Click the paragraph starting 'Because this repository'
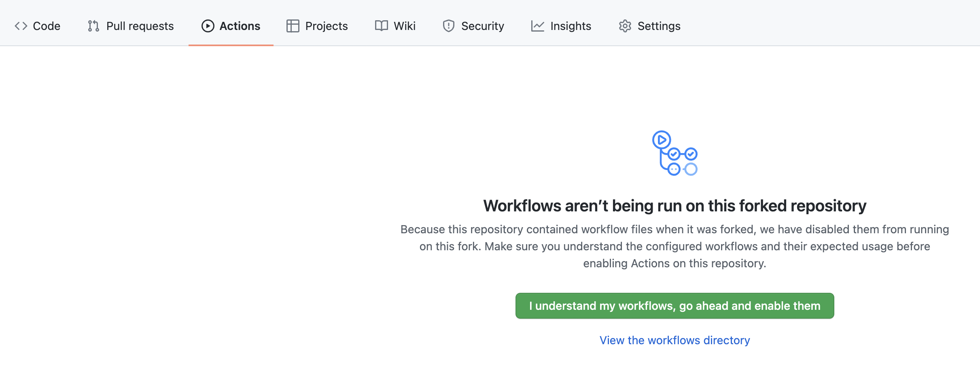 click(x=675, y=246)
